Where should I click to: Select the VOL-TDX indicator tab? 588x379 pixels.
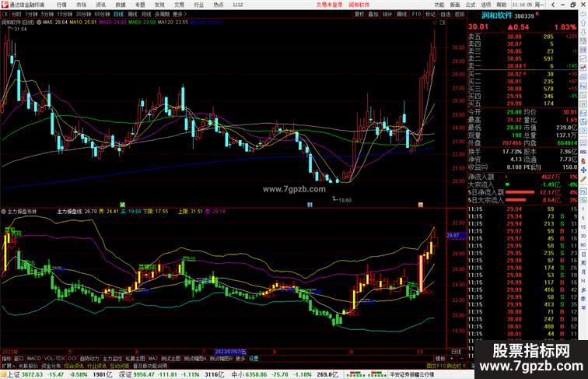54,359
